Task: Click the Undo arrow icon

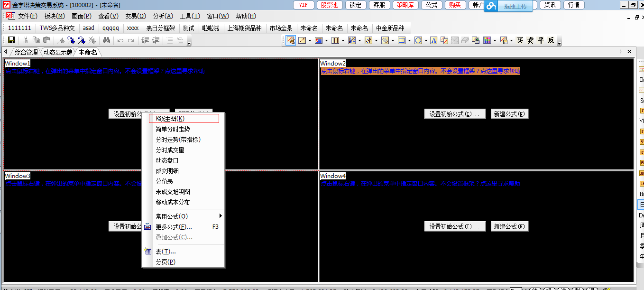Action: point(120,40)
